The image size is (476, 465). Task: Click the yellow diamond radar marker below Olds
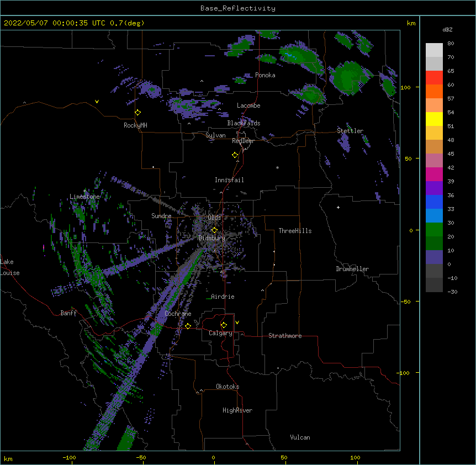214,230
